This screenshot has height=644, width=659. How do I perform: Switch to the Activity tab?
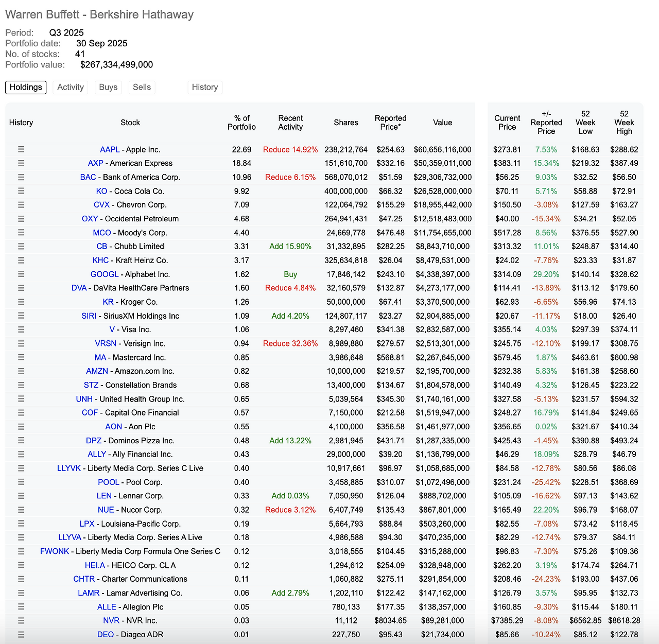point(71,88)
